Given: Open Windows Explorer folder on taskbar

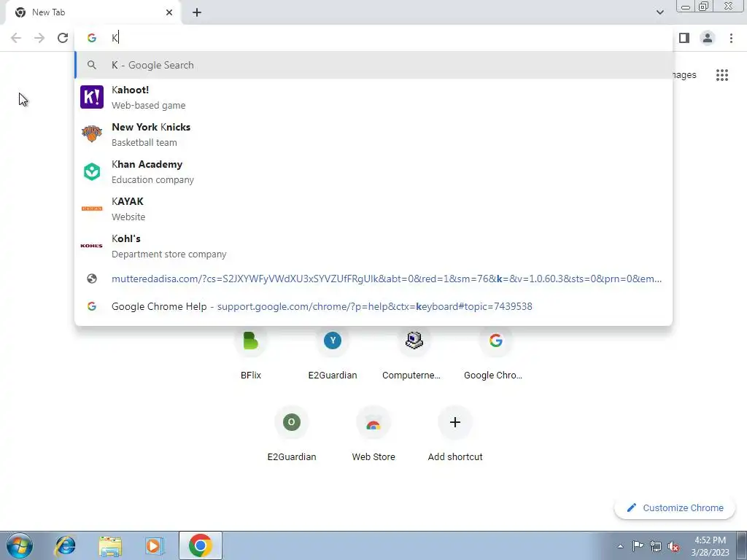Looking at the screenshot, I should 109,545.
